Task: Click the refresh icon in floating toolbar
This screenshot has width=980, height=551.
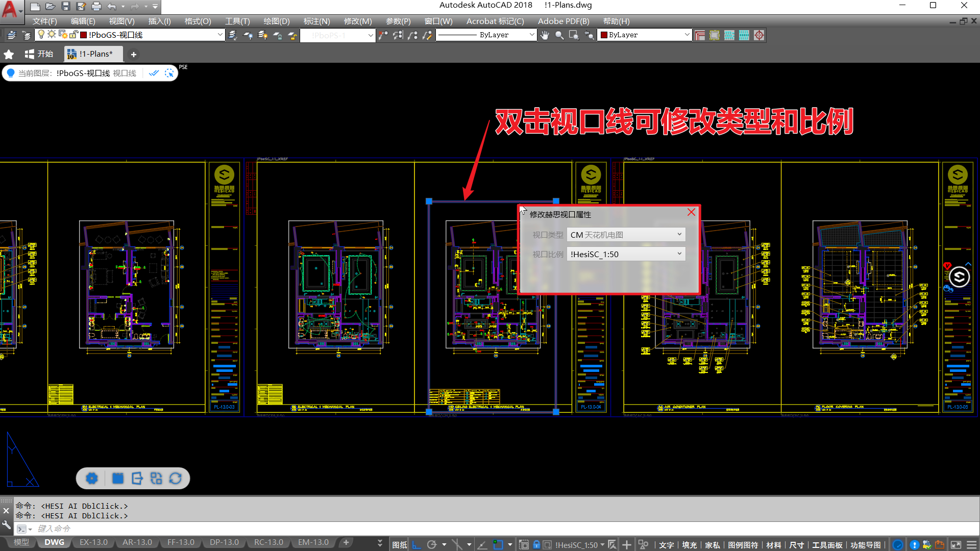Action: point(175,479)
